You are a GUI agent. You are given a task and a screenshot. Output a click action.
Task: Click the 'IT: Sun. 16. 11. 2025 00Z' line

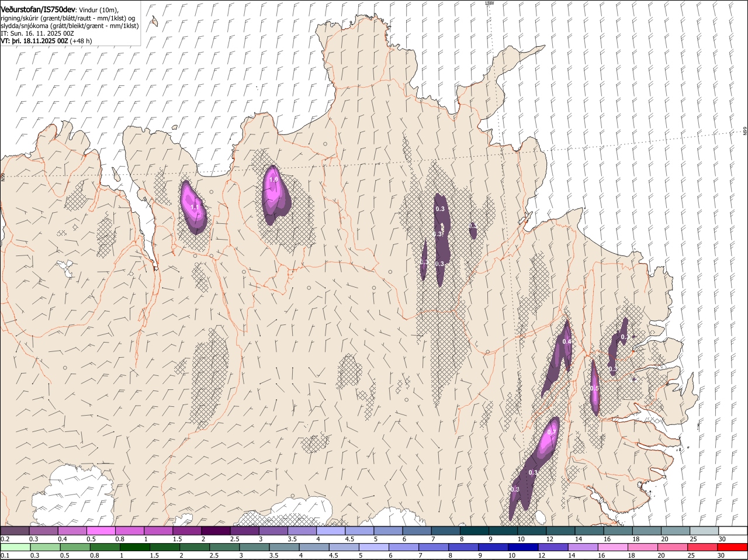click(37, 33)
